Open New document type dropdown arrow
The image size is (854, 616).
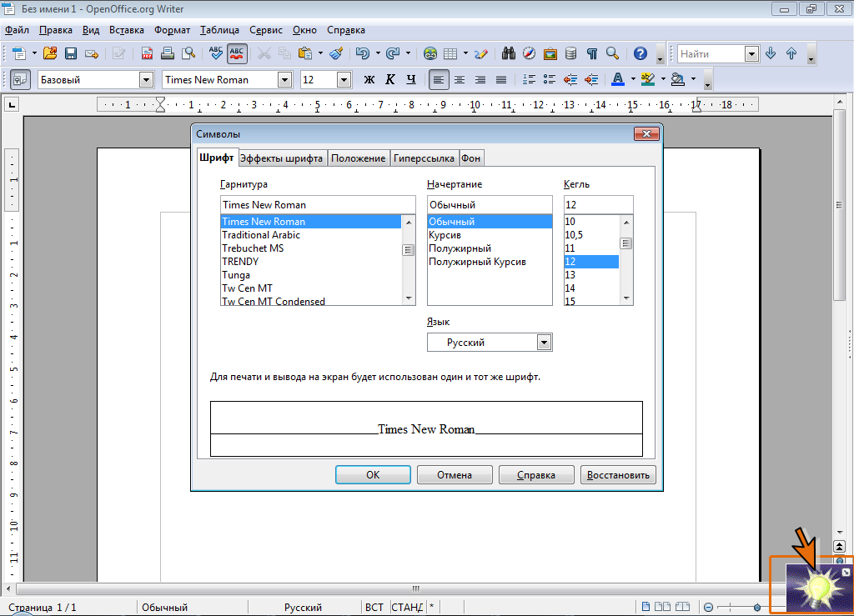click(x=33, y=53)
